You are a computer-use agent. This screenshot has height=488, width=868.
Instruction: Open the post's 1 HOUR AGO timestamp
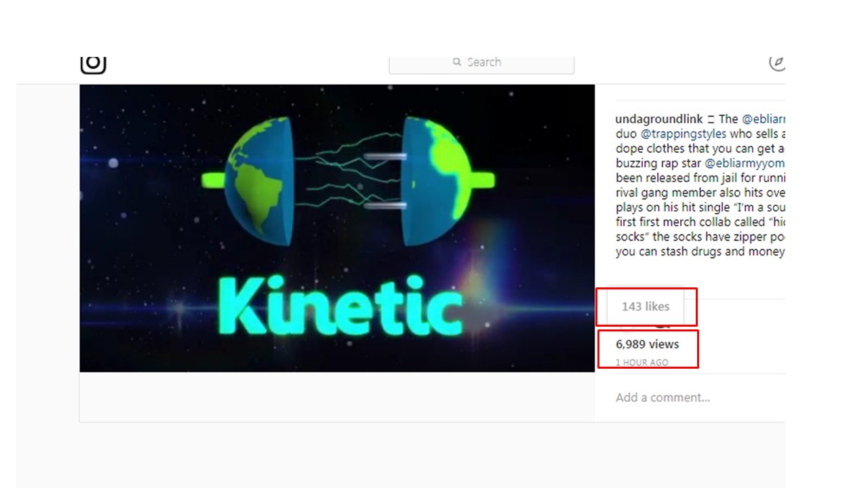click(642, 363)
